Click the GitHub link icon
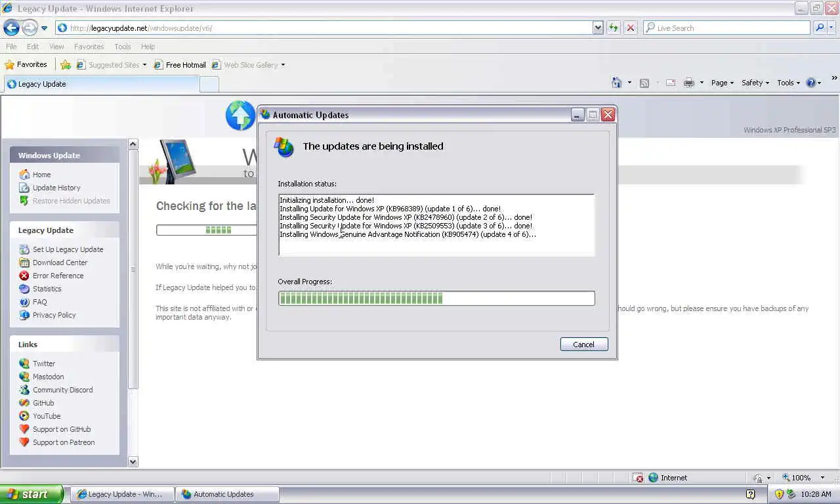Image resolution: width=840 pixels, height=504 pixels. 24,403
